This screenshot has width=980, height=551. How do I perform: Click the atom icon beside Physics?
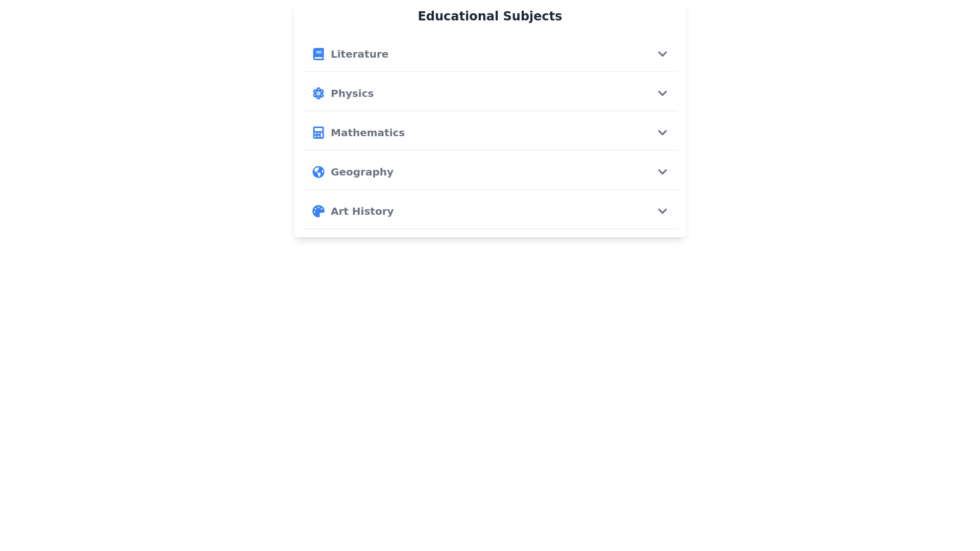318,93
